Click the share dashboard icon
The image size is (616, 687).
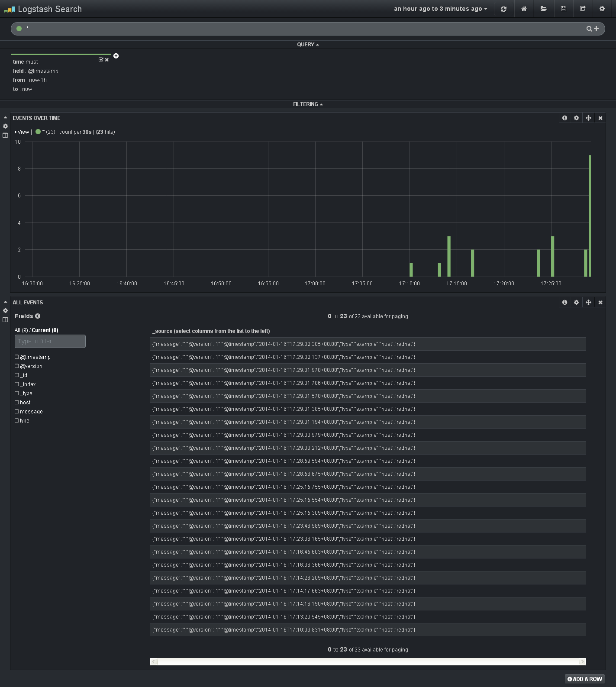coord(583,9)
